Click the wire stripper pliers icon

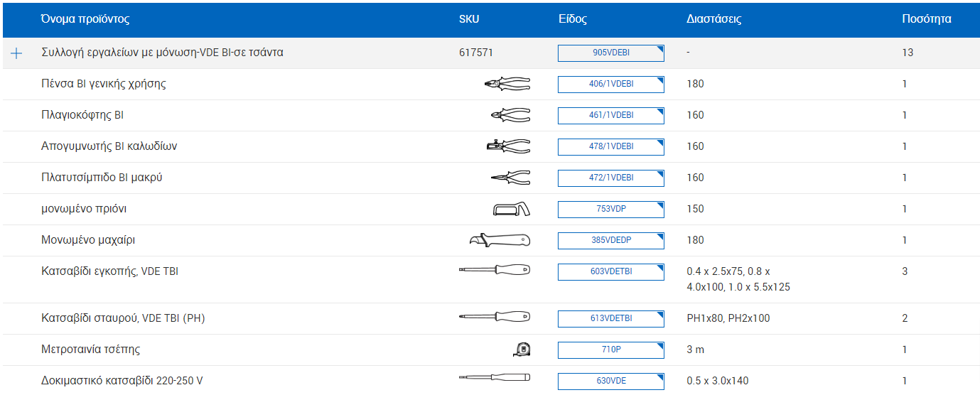click(508, 146)
